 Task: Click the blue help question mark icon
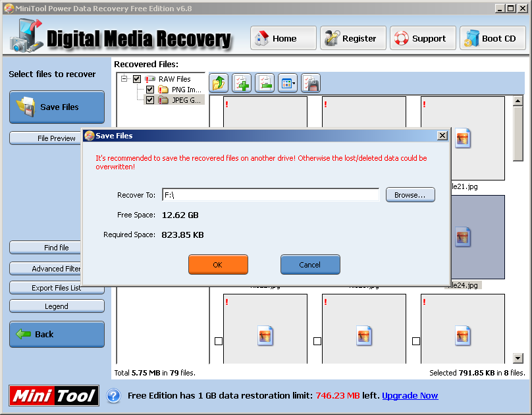coord(114,396)
